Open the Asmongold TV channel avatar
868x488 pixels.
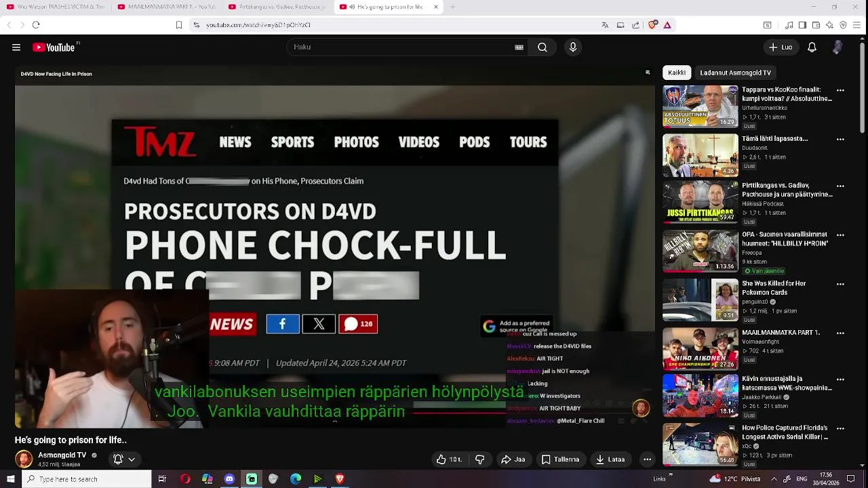coord(24,460)
